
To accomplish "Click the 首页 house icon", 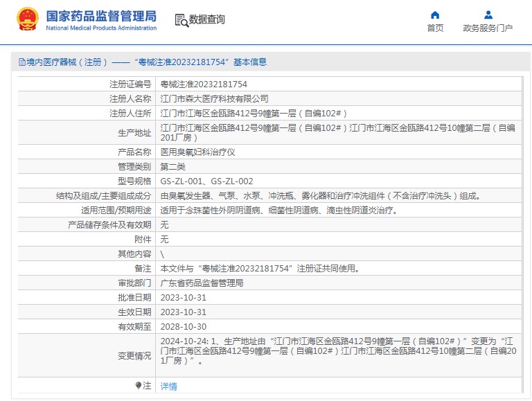I will coord(435,15).
